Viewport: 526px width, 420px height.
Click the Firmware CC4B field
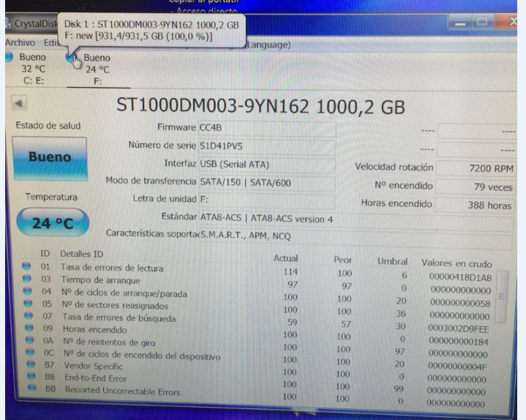267,128
